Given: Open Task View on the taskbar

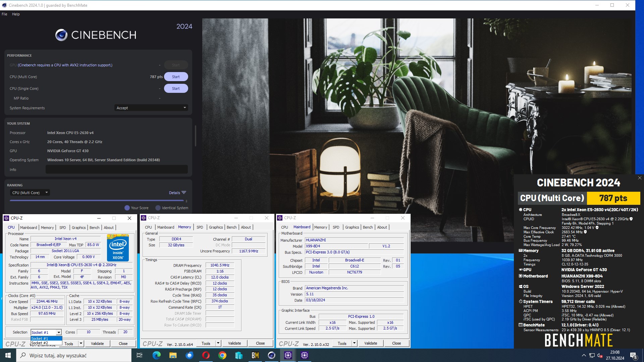Looking at the screenshot, I should click(x=140, y=355).
